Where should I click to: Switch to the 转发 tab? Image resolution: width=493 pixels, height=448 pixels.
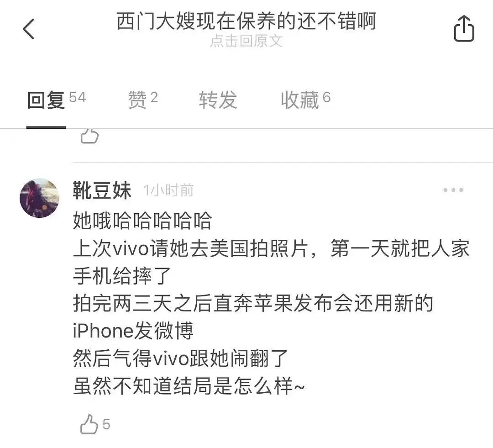[x=218, y=100]
